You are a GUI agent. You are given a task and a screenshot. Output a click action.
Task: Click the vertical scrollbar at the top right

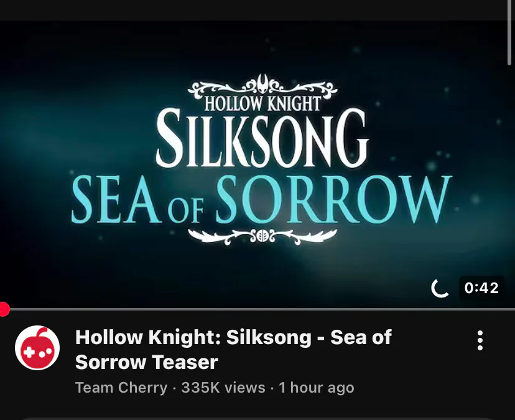[509, 32]
